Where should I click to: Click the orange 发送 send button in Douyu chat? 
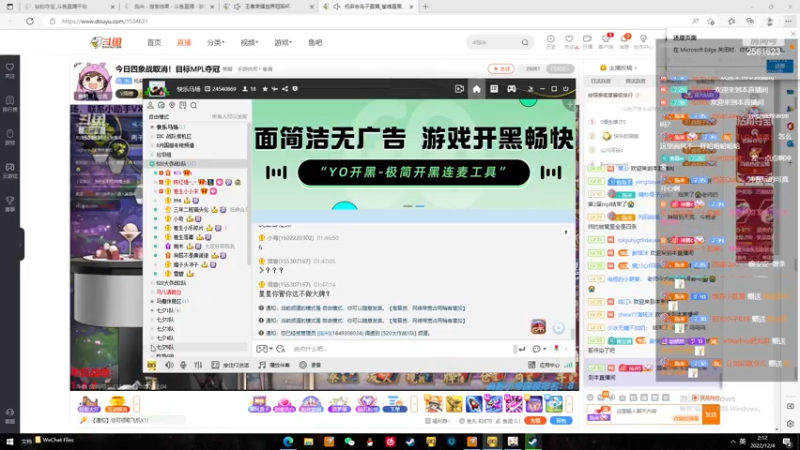711,415
